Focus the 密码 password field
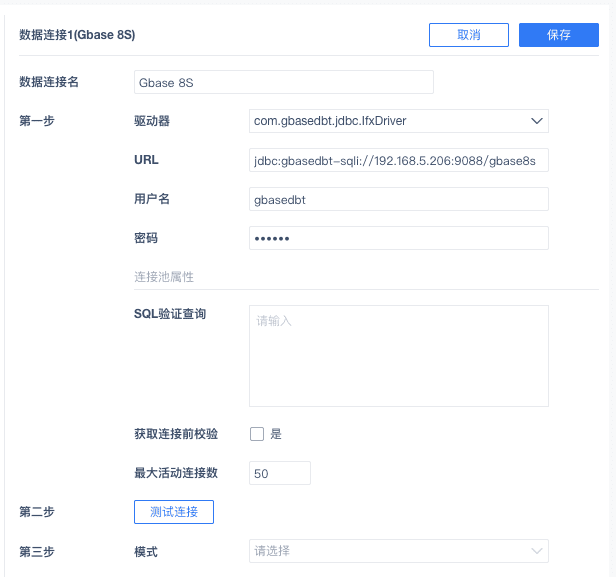616x577 pixels. tap(399, 238)
